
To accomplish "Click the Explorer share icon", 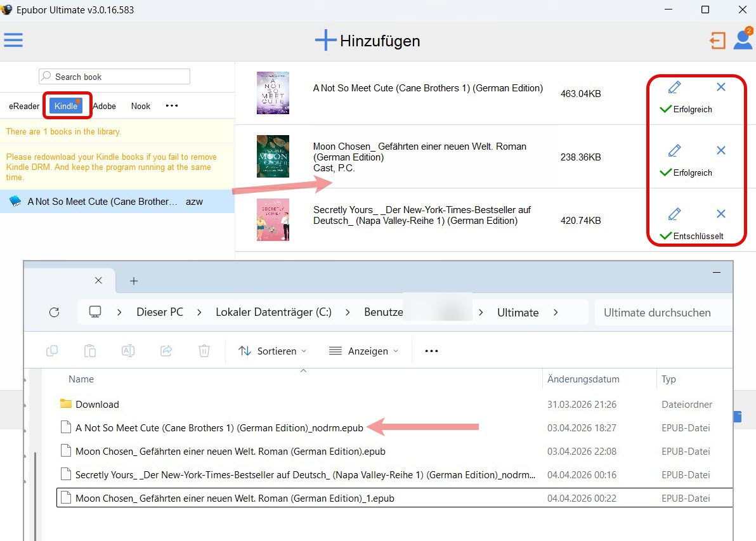I will pos(166,351).
